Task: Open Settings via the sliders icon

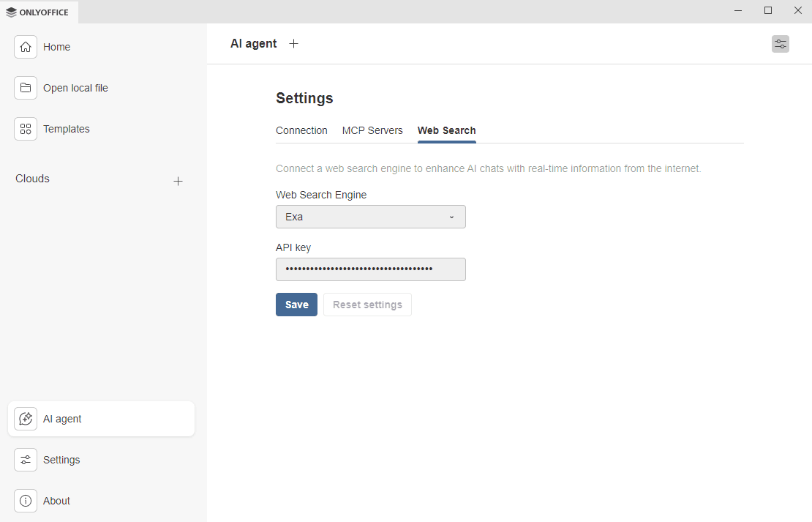Action: 26,460
